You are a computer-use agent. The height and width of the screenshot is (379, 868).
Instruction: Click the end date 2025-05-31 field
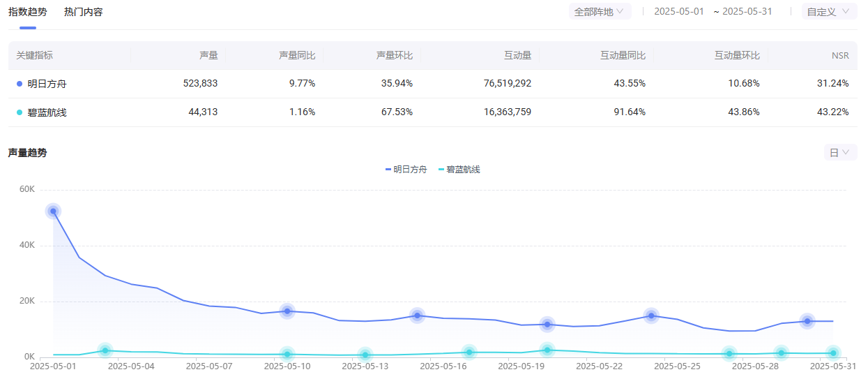click(x=747, y=11)
